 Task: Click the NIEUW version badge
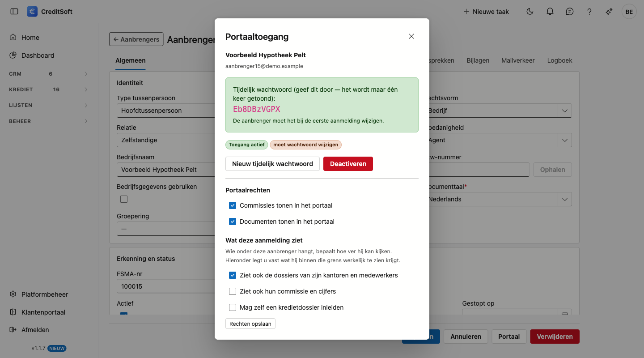click(x=57, y=348)
